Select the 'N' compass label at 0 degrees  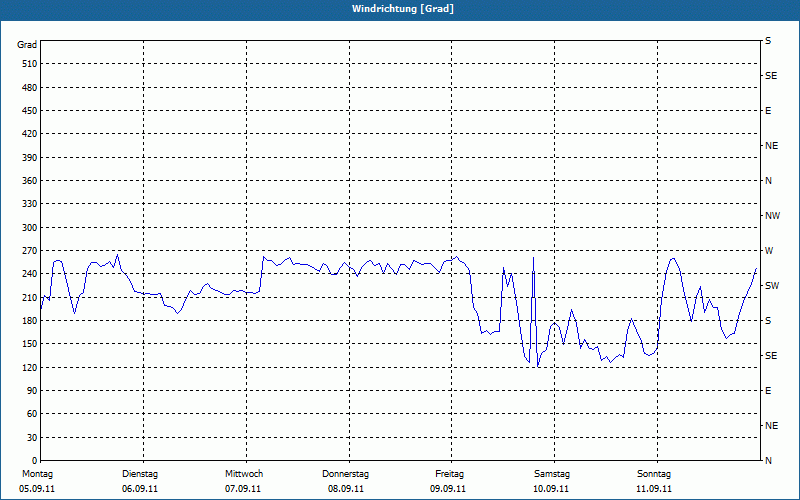click(768, 461)
